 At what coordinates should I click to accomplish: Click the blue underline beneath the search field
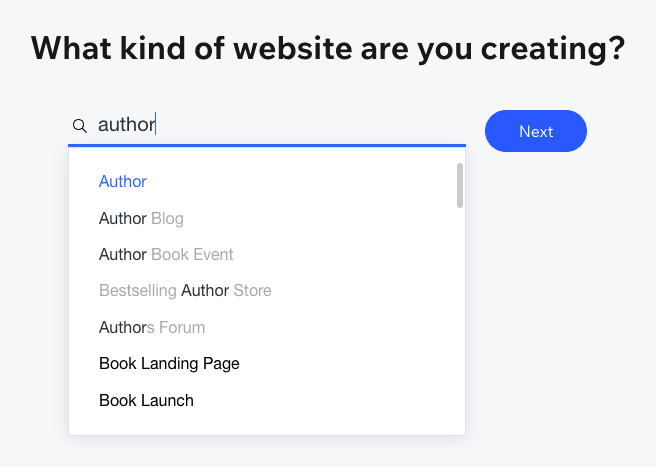(x=267, y=146)
